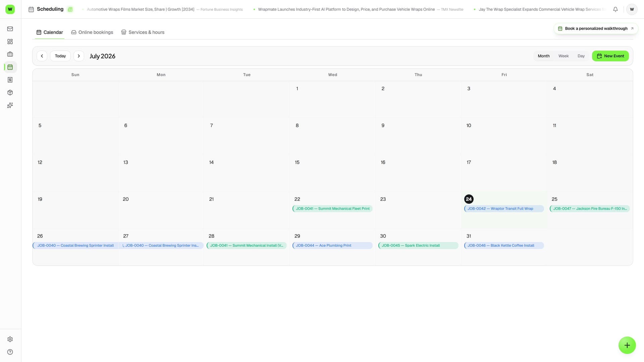
Task: Click date 18 on the calendar
Action: pos(555,162)
